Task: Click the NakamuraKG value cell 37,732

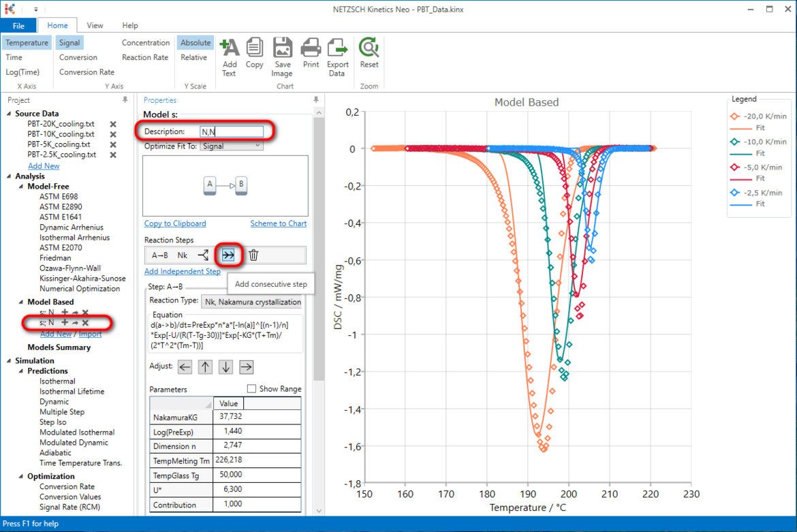Action: [x=257, y=417]
